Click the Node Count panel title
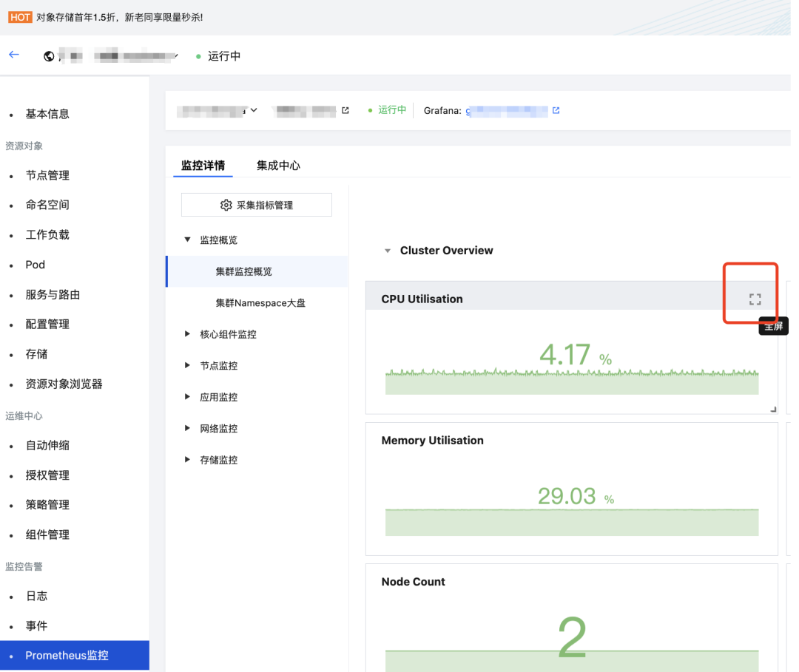 coord(414,582)
